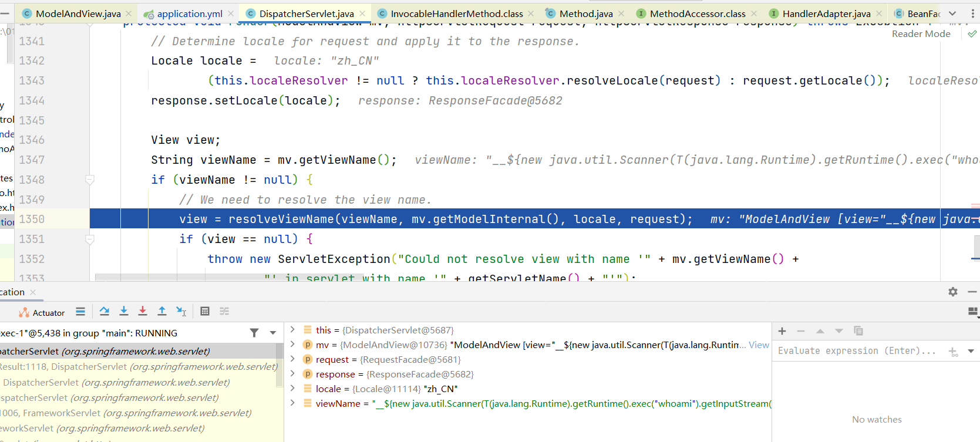Open the InvocableHandlerMethod.class tab
980x442 pixels.
(x=457, y=14)
